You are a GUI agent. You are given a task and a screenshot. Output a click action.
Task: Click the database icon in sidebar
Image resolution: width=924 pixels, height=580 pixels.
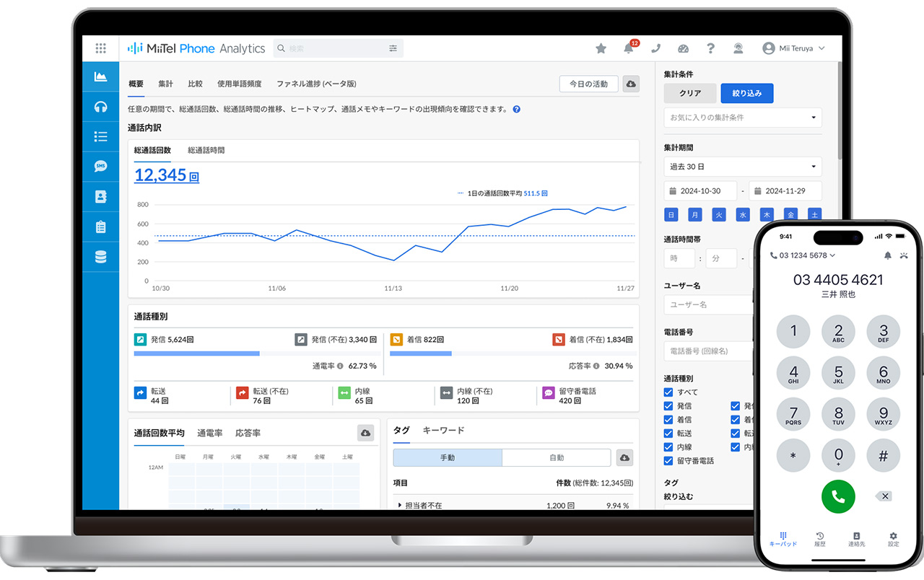coord(100,257)
